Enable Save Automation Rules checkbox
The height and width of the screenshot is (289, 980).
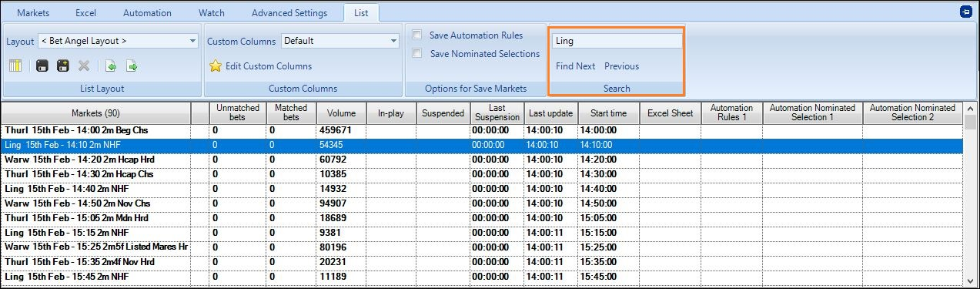click(x=416, y=35)
